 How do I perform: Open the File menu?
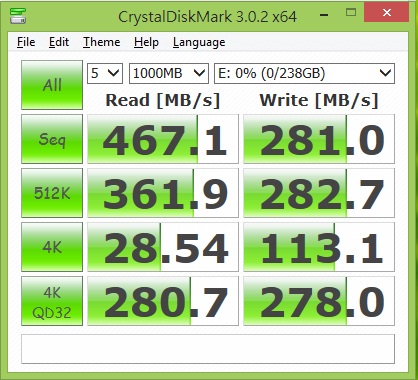(x=26, y=42)
